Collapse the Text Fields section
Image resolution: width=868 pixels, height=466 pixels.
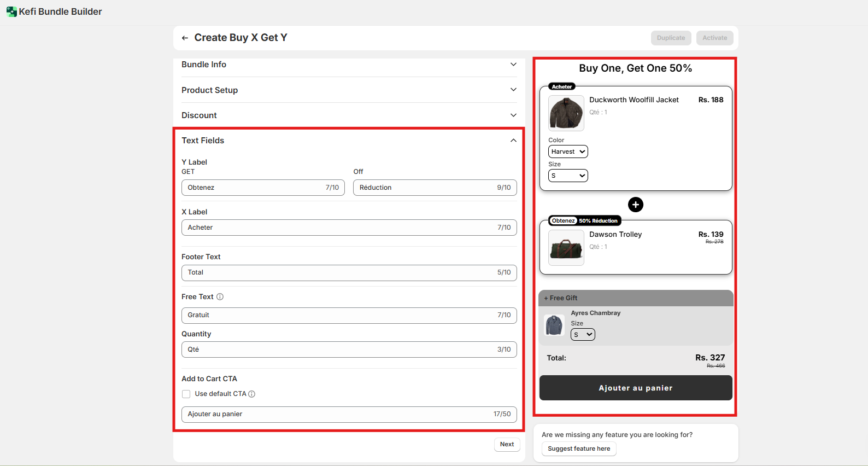point(513,141)
